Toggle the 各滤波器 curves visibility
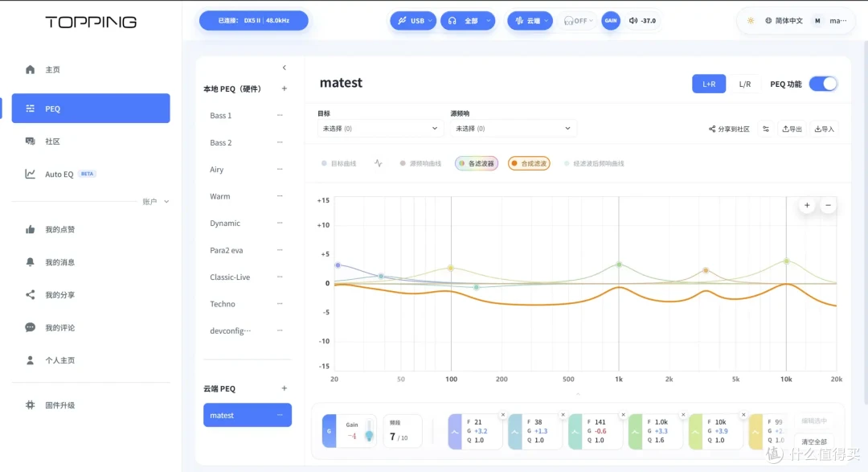The width and height of the screenshot is (868, 472). pyautogui.click(x=477, y=163)
